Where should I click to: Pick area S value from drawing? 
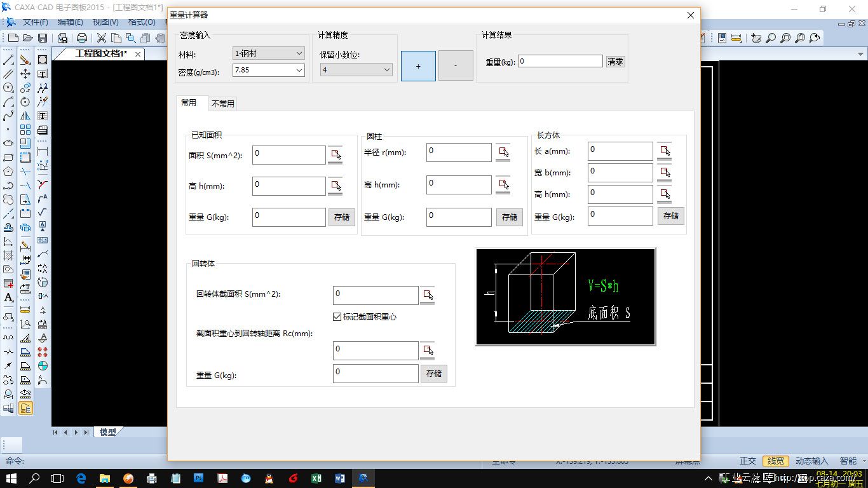click(x=335, y=154)
